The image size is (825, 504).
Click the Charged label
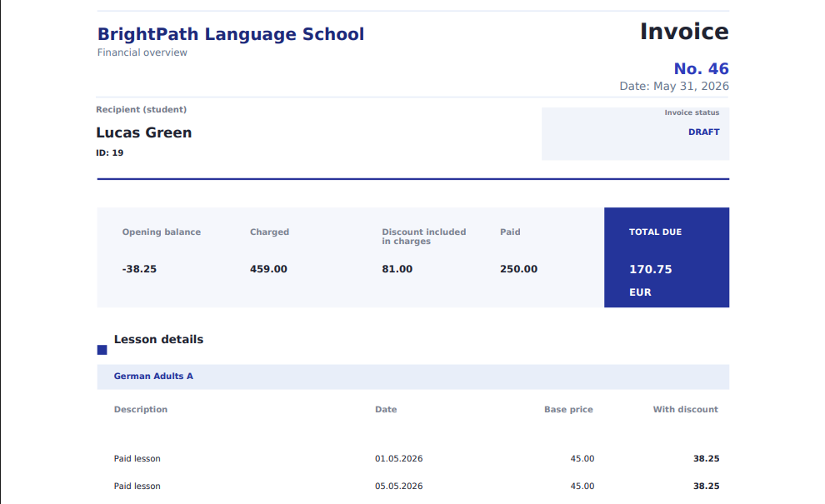pos(269,232)
